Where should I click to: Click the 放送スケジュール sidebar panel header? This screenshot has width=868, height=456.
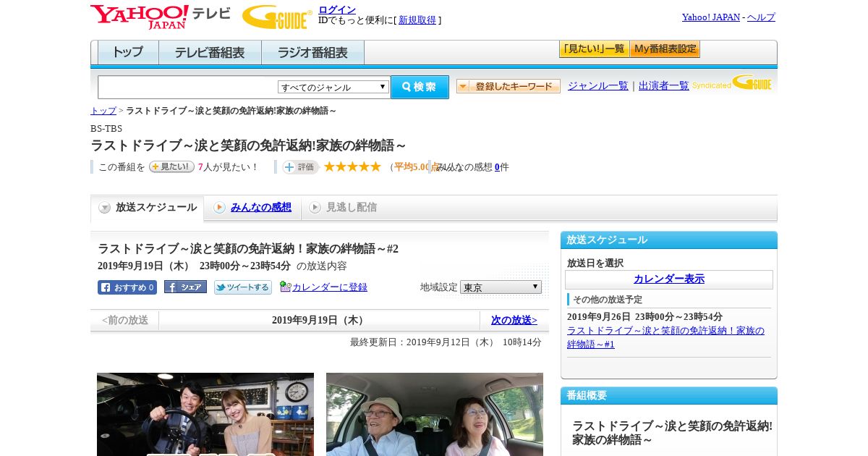(669, 240)
